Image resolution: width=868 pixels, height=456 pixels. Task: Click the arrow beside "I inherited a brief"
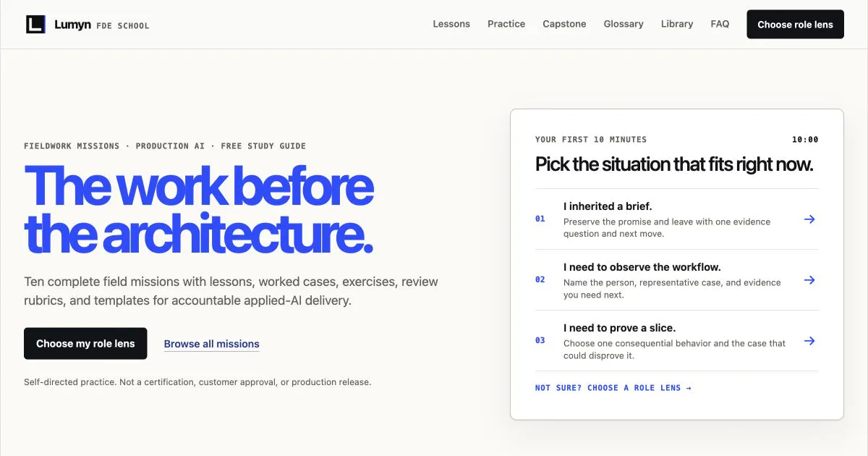[x=809, y=219]
